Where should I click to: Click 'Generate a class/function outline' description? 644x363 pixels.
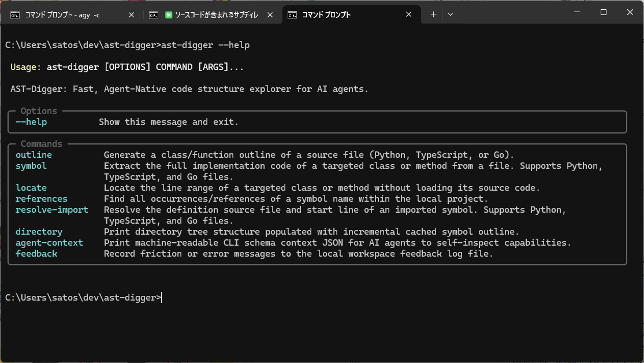tap(309, 155)
